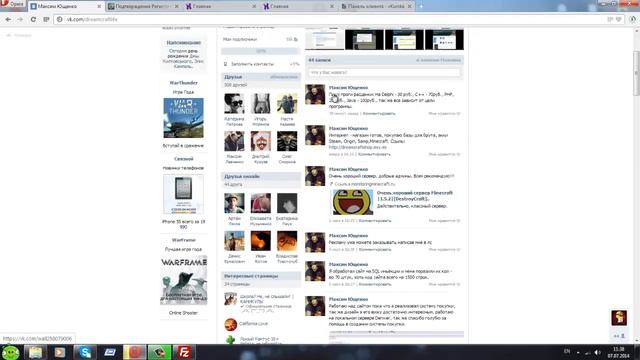Click the avatar icon at bottom-right corner
The width and height of the screenshot is (640, 360).
[x=619, y=318]
